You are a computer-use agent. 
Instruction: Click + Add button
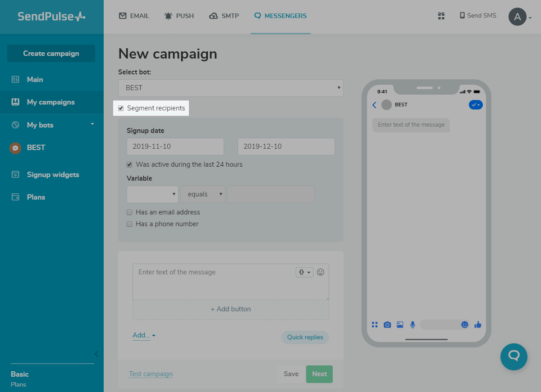pyautogui.click(x=231, y=310)
